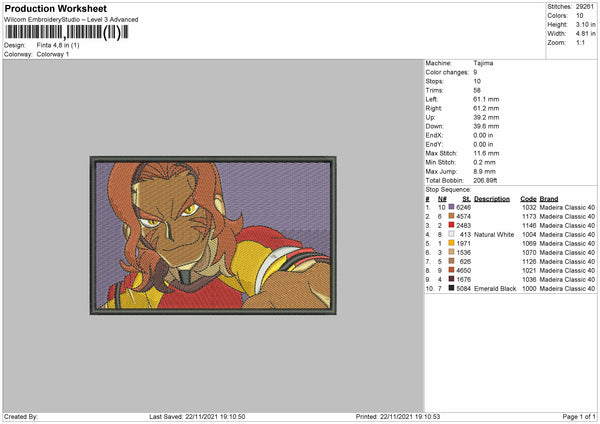Click the Max Stitch value 11.6 mm

pyautogui.click(x=486, y=153)
